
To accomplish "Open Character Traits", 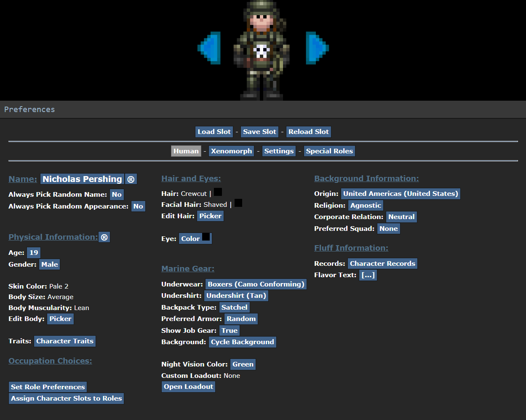I will coord(65,341).
